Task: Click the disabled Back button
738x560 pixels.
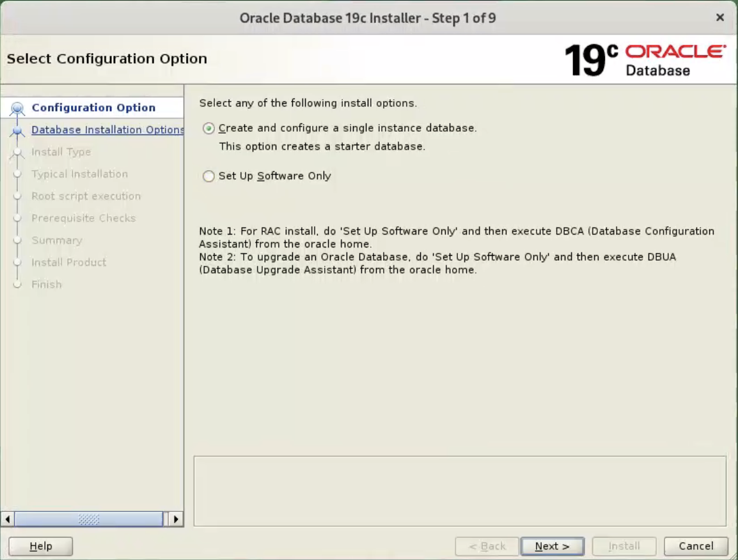Action: point(487,546)
